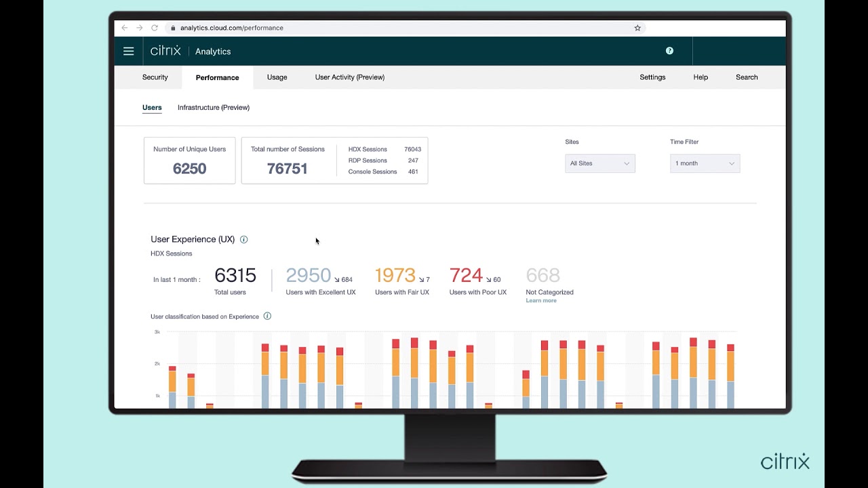Open Settings in the top navigation
Image resolution: width=868 pixels, height=488 pixels.
pyautogui.click(x=652, y=77)
